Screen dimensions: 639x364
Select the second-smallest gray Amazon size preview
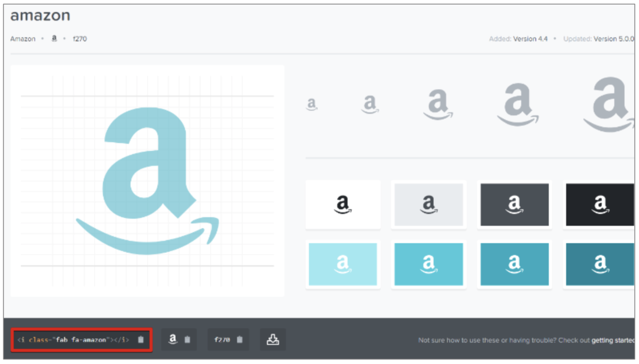coord(370,104)
